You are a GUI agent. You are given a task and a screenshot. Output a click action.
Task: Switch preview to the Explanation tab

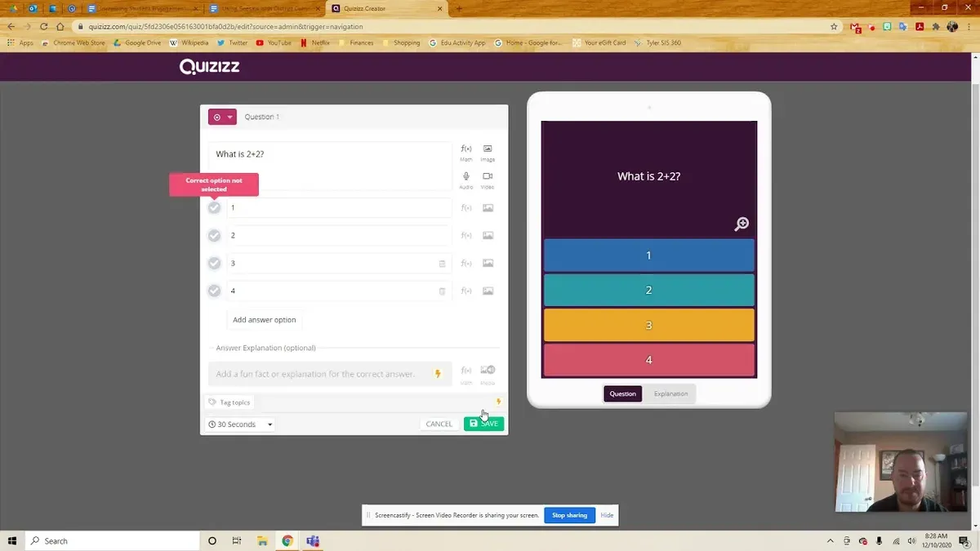point(670,393)
